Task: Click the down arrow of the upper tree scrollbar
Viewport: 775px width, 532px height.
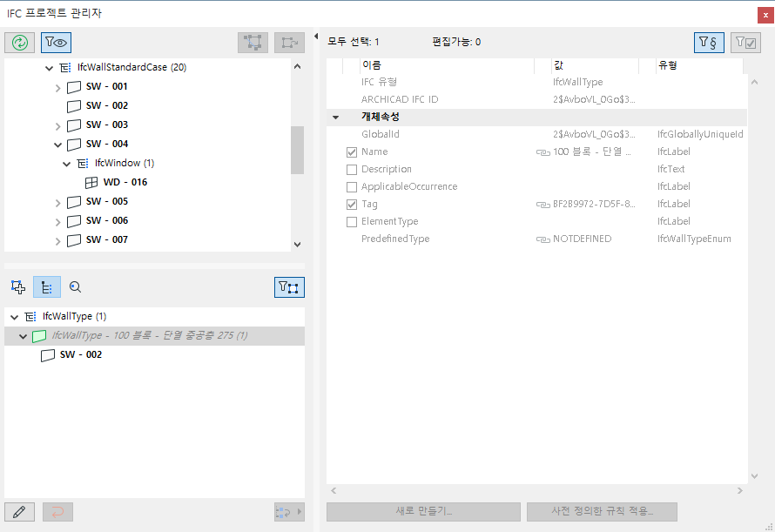Action: pyautogui.click(x=297, y=245)
